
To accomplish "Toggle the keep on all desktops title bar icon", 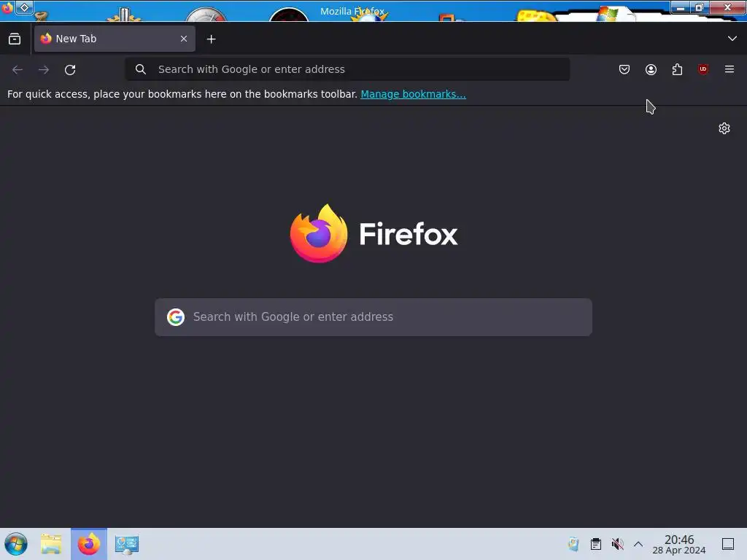I will point(24,7).
